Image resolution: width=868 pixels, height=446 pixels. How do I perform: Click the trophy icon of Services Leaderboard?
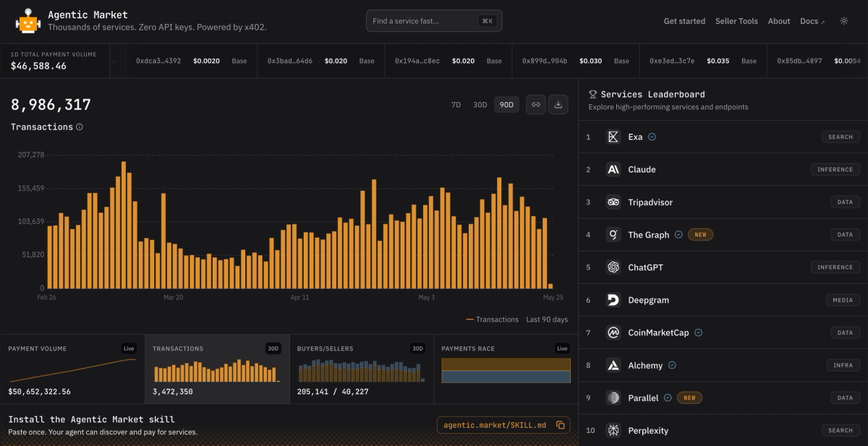point(592,94)
